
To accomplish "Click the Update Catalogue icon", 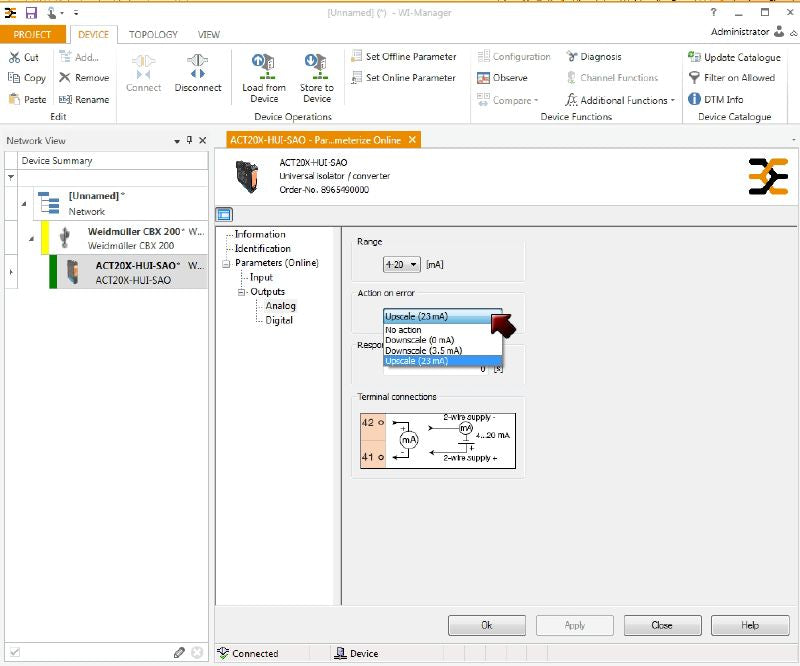I will pyautogui.click(x=694, y=57).
